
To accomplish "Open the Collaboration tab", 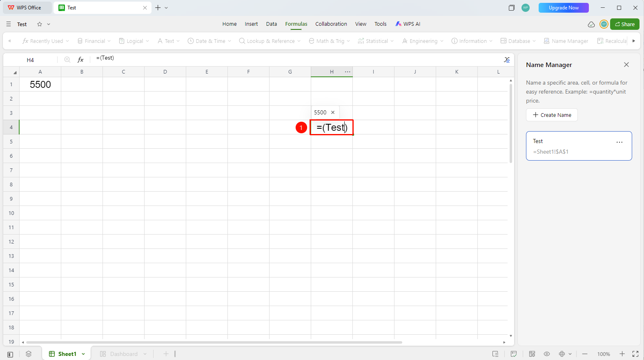I will tap(331, 24).
